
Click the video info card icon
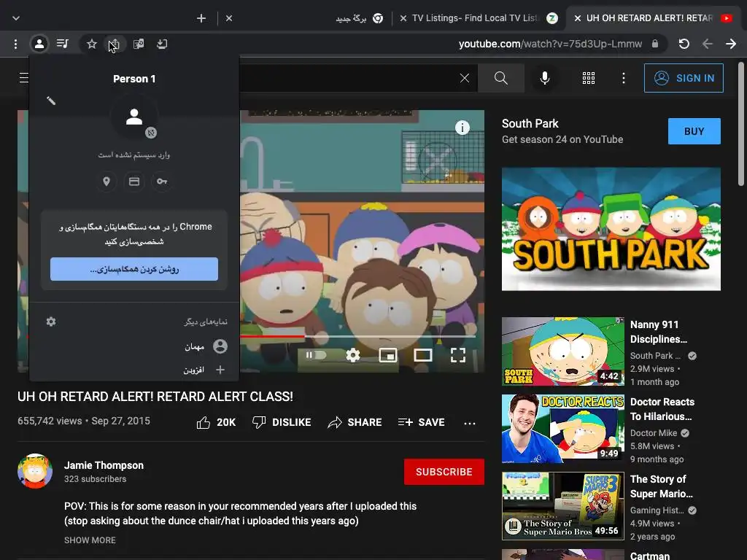[462, 128]
